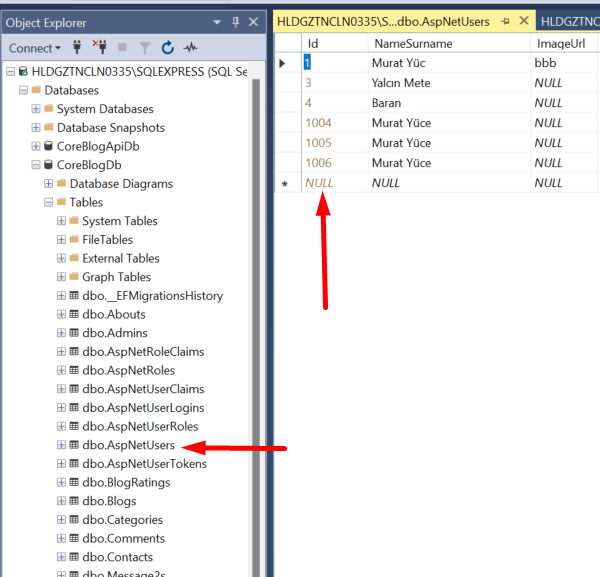Click table icon of dbo.__EFMigrationsHistory
600x577 pixels.
click(74, 295)
